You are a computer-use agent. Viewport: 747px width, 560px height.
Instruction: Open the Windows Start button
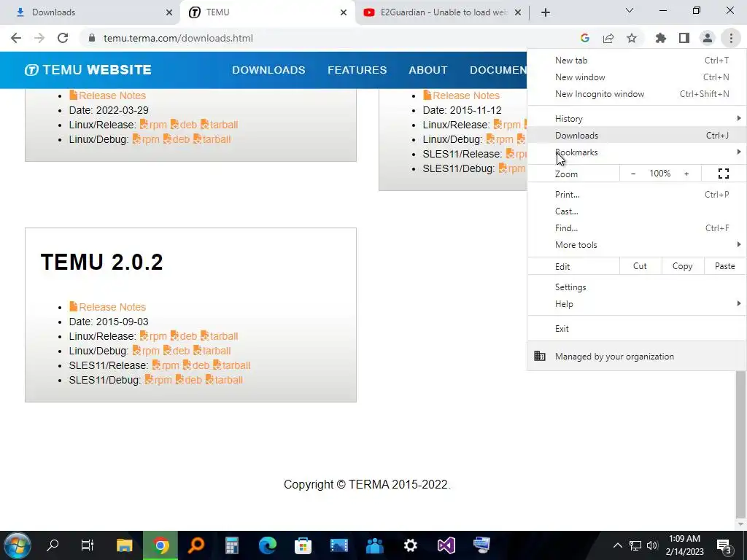coord(18,545)
